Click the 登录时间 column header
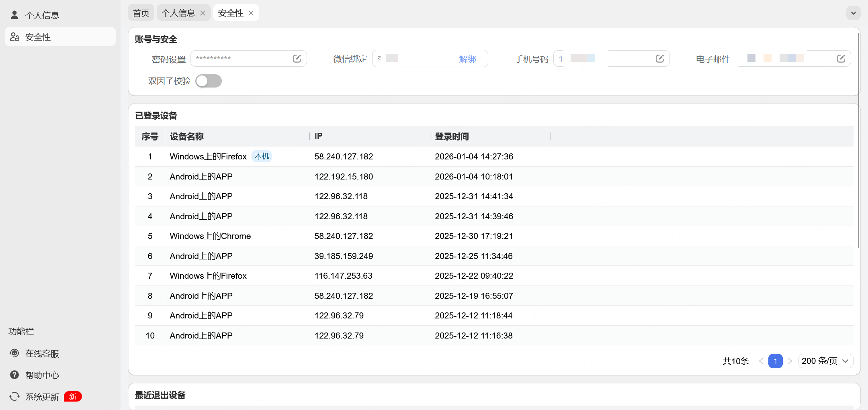Viewport: 868px width, 410px height. click(x=452, y=137)
